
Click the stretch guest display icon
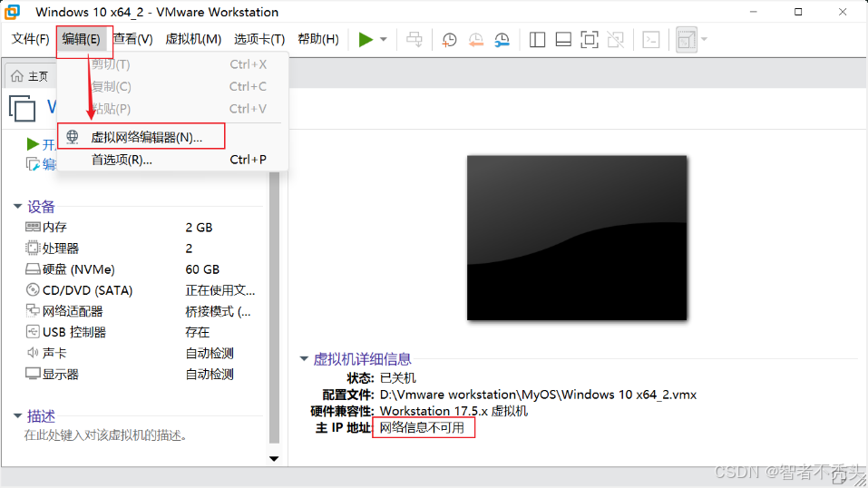click(x=687, y=39)
